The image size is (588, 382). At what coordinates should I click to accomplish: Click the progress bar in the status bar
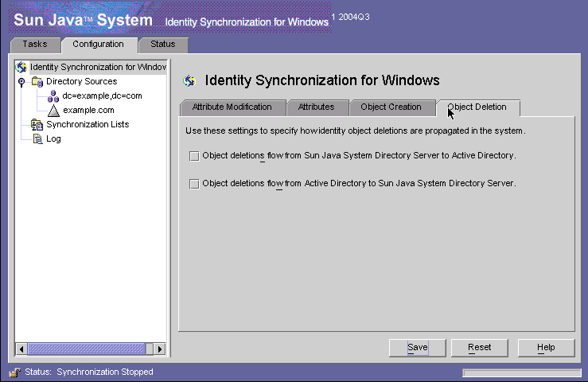[x=522, y=372]
